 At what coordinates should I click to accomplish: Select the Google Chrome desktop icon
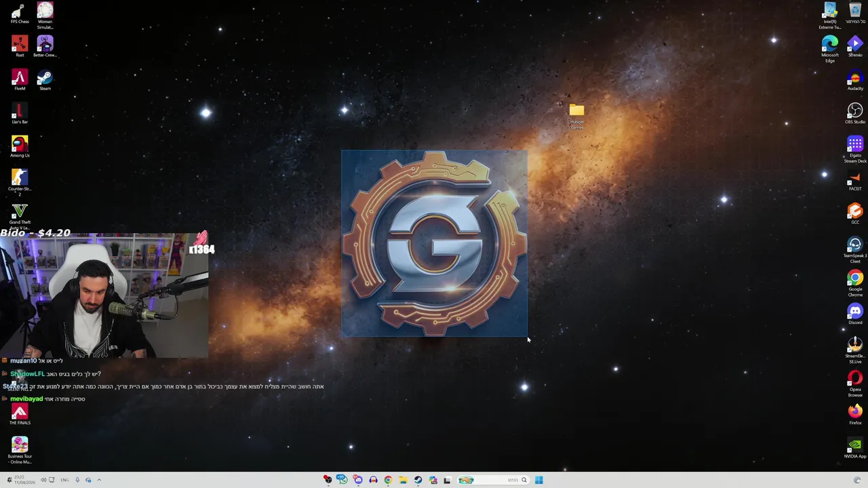855,284
